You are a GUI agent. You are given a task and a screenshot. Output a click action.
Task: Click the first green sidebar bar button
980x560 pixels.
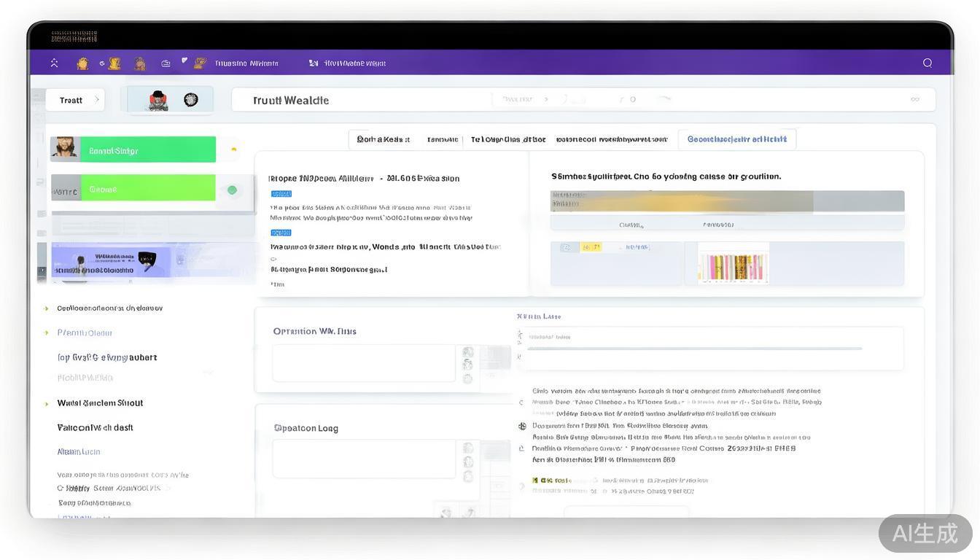147,150
